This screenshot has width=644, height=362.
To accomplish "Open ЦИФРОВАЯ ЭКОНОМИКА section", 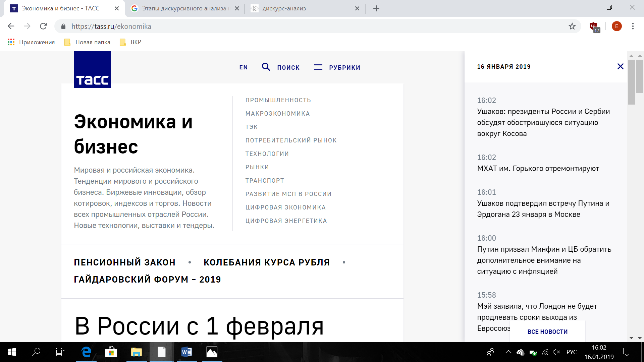I will tap(286, 207).
